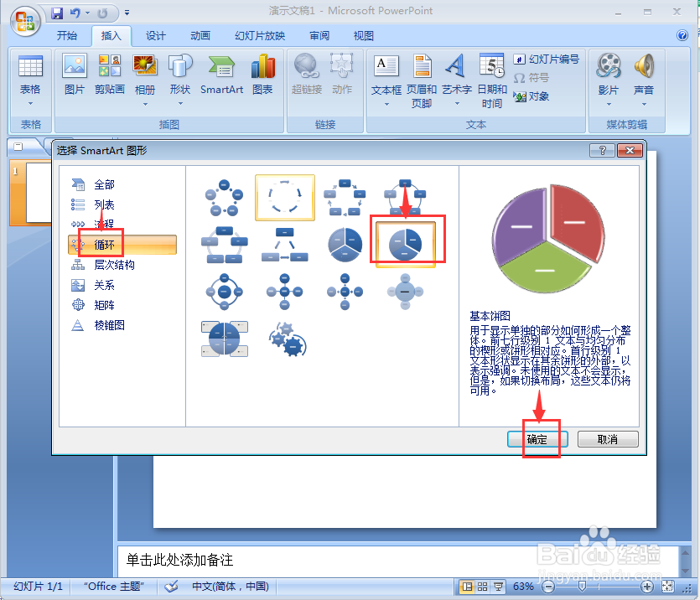Cancel the dialog with 取消
This screenshot has height=600, width=700.
(x=608, y=439)
